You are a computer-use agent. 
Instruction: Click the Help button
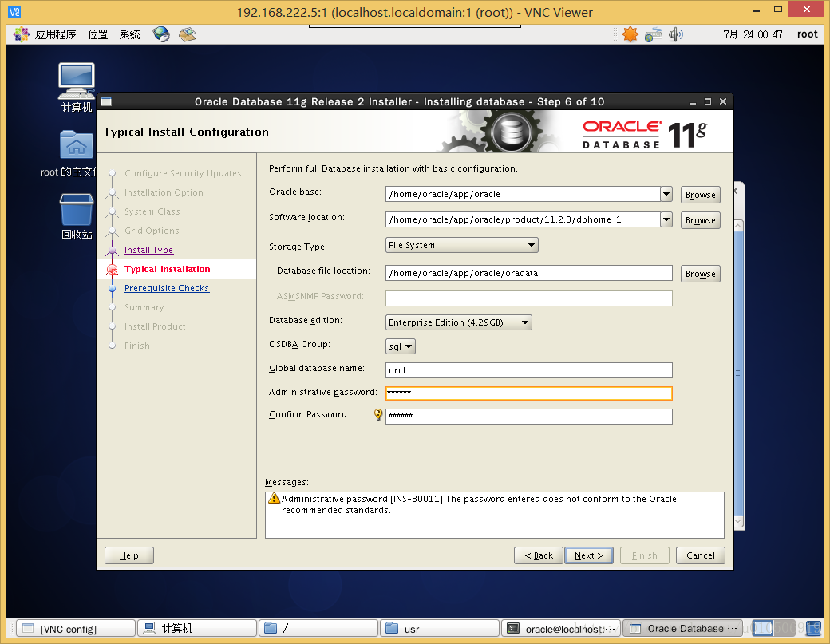129,555
